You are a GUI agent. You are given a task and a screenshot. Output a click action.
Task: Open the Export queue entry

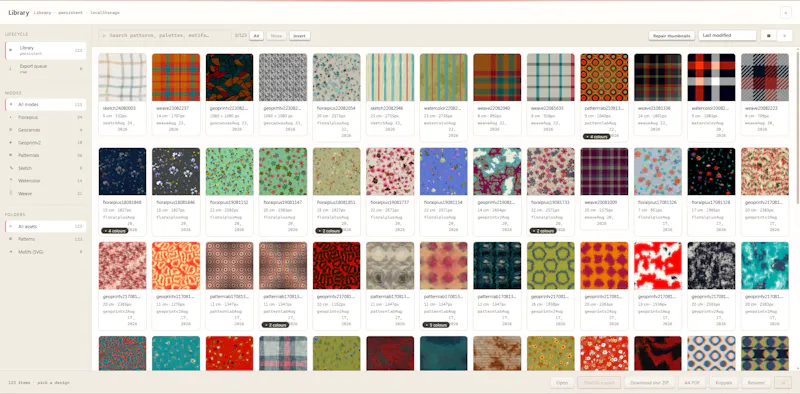coord(45,68)
